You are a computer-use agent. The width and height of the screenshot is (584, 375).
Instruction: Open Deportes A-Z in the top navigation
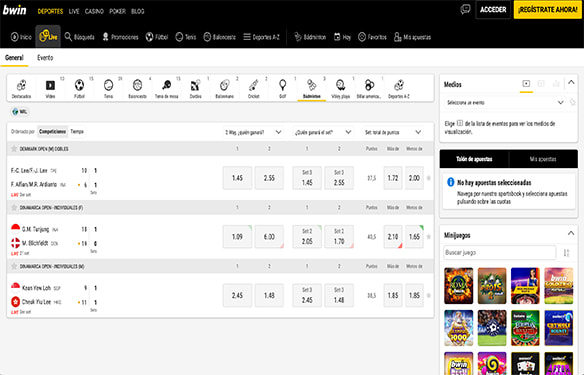tap(261, 37)
